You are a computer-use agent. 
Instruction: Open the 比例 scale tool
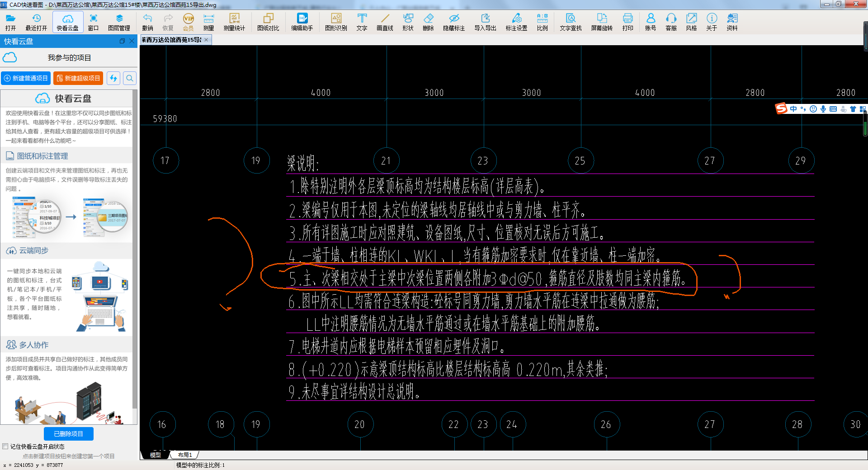pos(542,22)
